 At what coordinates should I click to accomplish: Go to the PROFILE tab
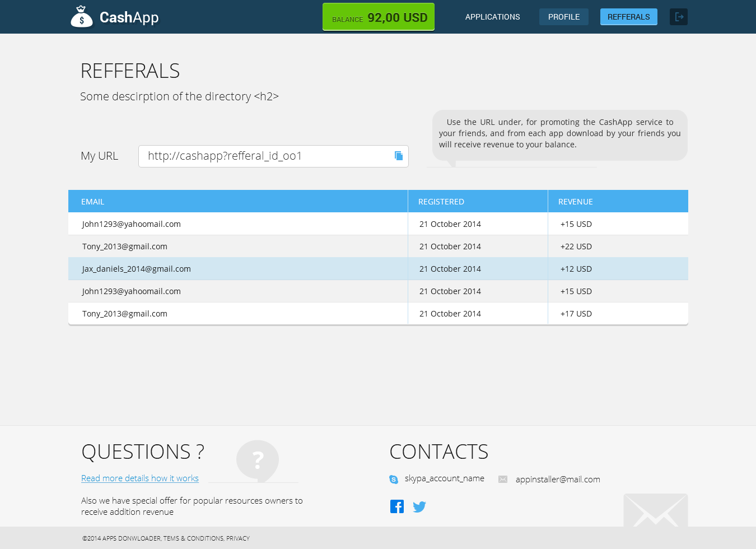[x=564, y=17]
